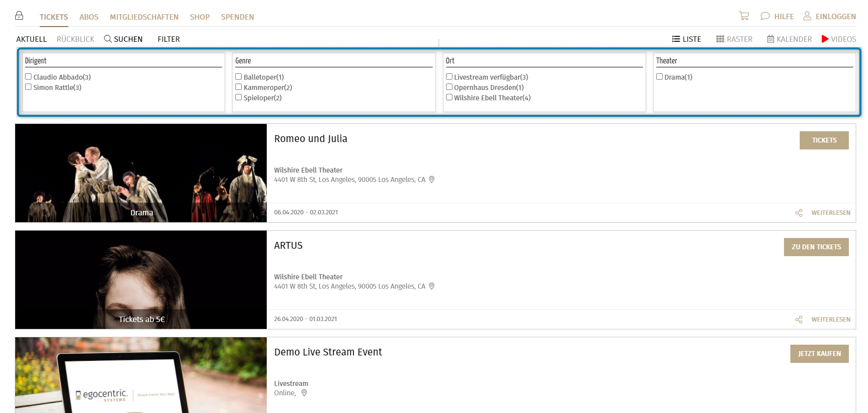Click the Einloggen user icon
868x413 pixels.
807,16
